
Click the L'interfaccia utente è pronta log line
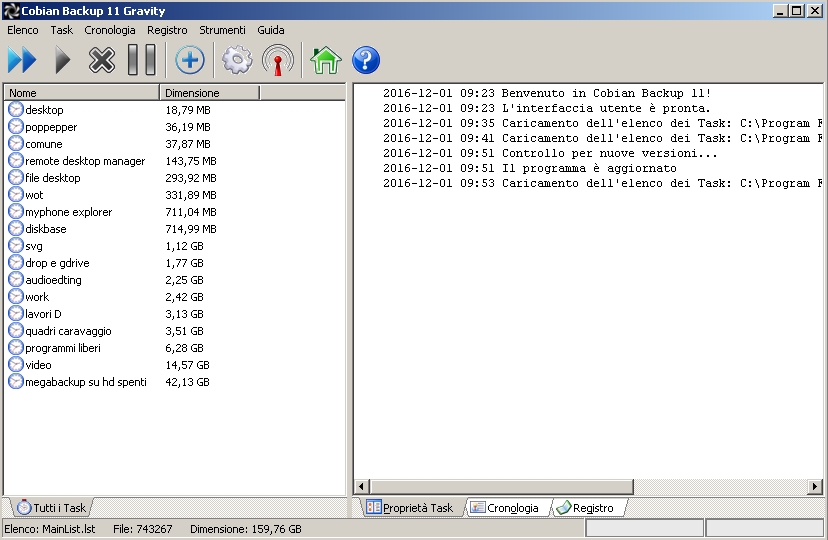(x=547, y=108)
